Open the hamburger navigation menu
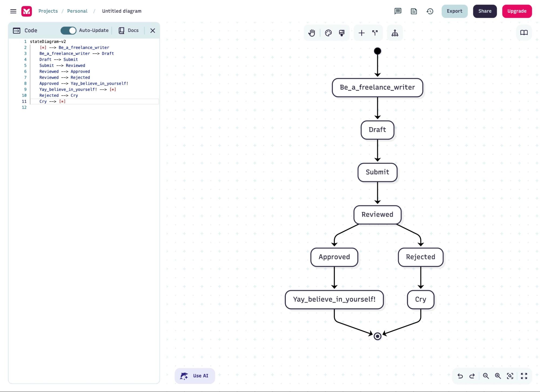 pos(13,11)
